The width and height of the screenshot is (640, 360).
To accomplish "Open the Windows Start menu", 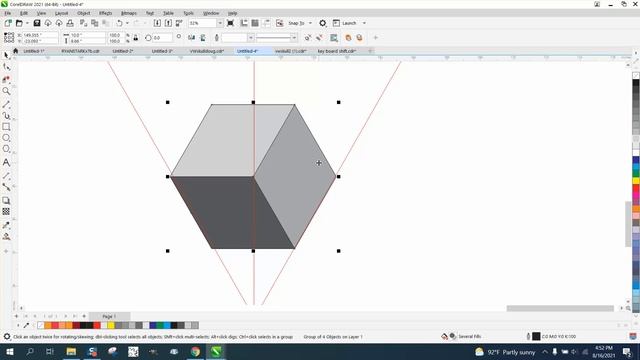I will [9, 351].
